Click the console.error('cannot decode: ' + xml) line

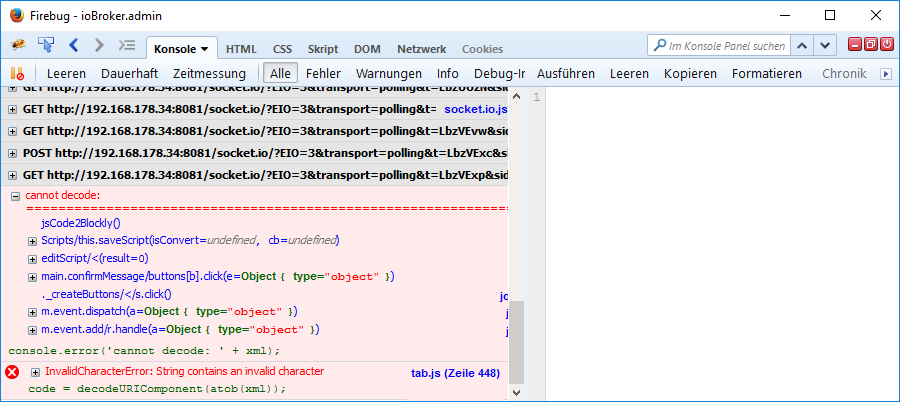pyautogui.click(x=145, y=350)
